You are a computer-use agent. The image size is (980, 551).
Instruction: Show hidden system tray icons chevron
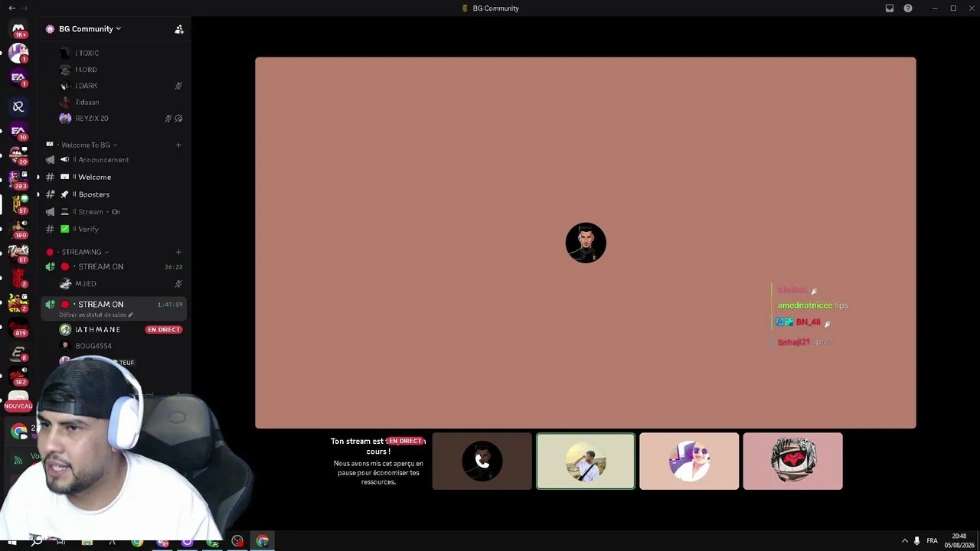click(904, 541)
